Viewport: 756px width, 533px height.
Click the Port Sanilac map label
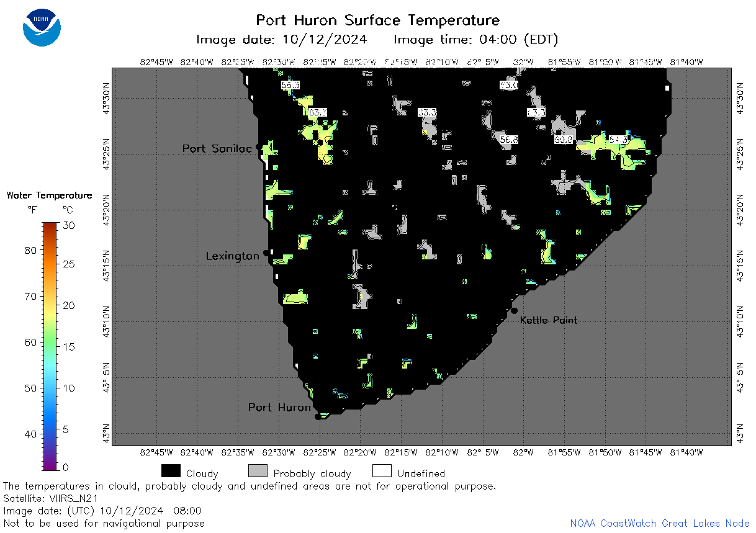coord(217,149)
